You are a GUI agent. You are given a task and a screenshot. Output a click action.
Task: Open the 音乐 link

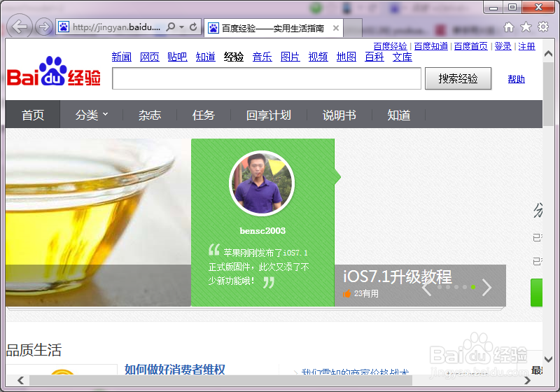click(262, 57)
